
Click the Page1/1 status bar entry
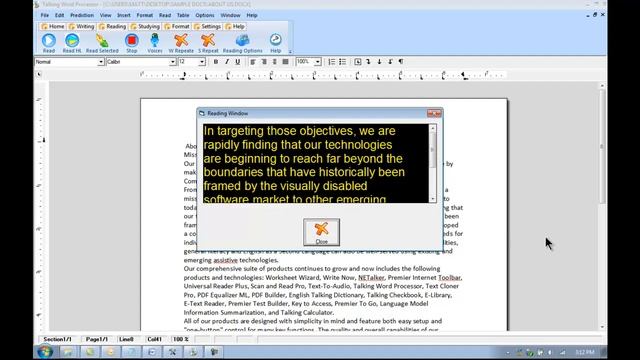point(97,339)
